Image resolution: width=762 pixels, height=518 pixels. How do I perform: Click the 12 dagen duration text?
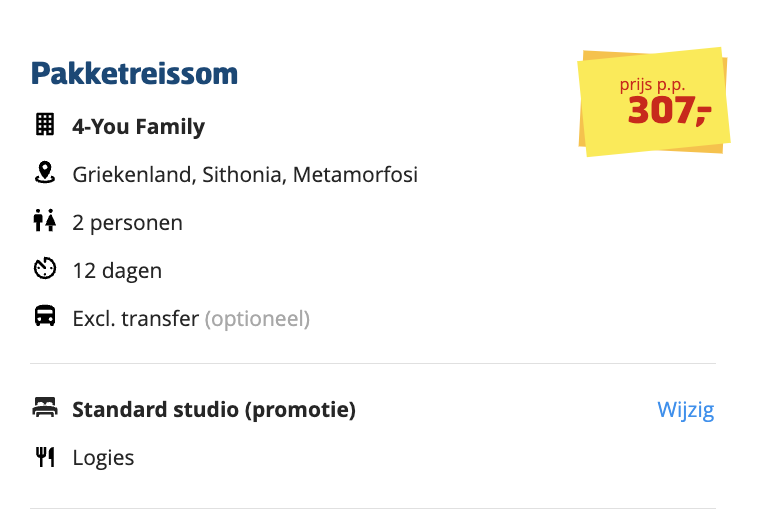click(117, 271)
